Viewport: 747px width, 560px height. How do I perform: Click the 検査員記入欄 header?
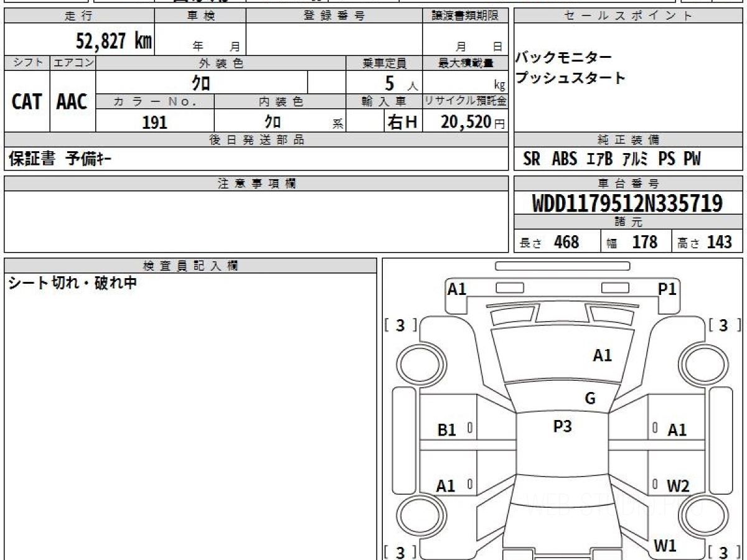coord(190,266)
